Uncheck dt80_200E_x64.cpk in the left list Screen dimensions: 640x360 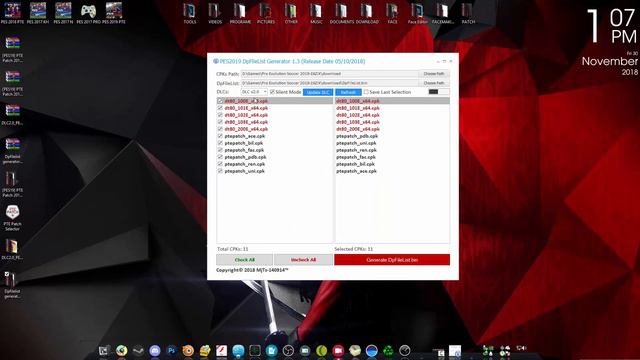(220, 129)
